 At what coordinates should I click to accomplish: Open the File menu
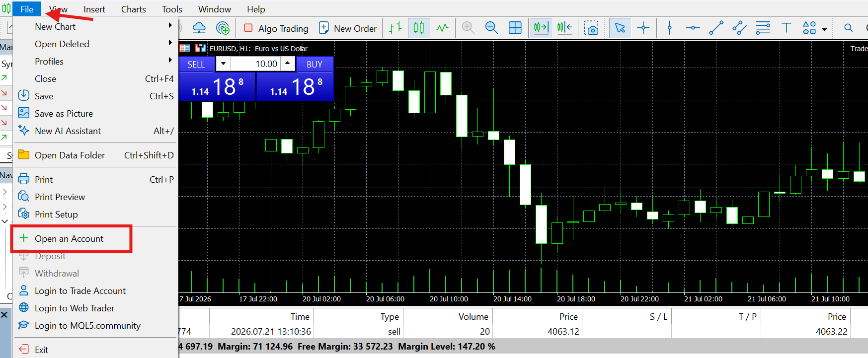pos(27,9)
